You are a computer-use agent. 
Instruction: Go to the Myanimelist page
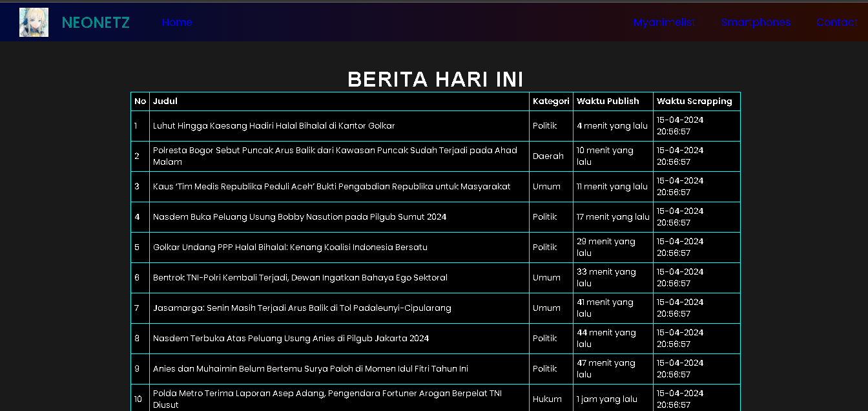point(664,23)
